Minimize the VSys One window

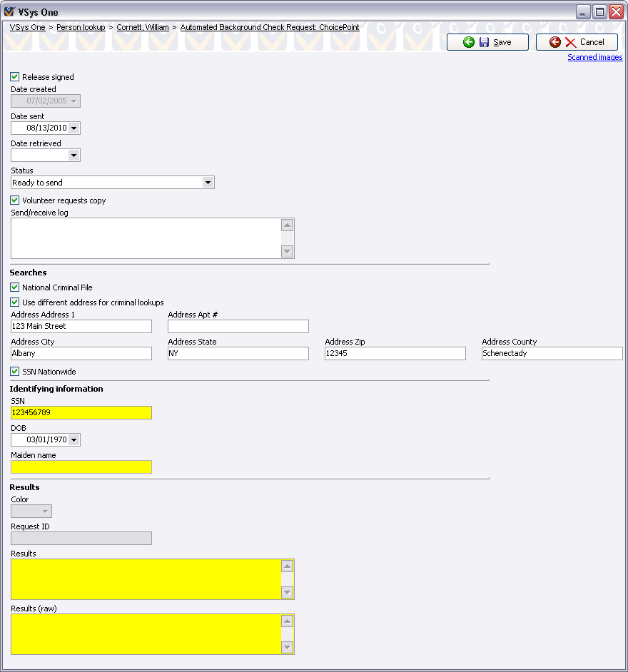point(583,11)
